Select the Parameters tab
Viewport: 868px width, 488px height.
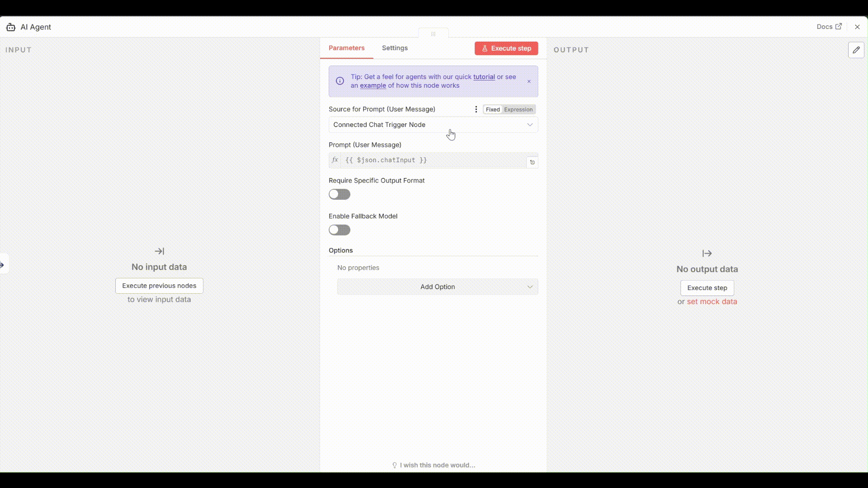click(346, 48)
